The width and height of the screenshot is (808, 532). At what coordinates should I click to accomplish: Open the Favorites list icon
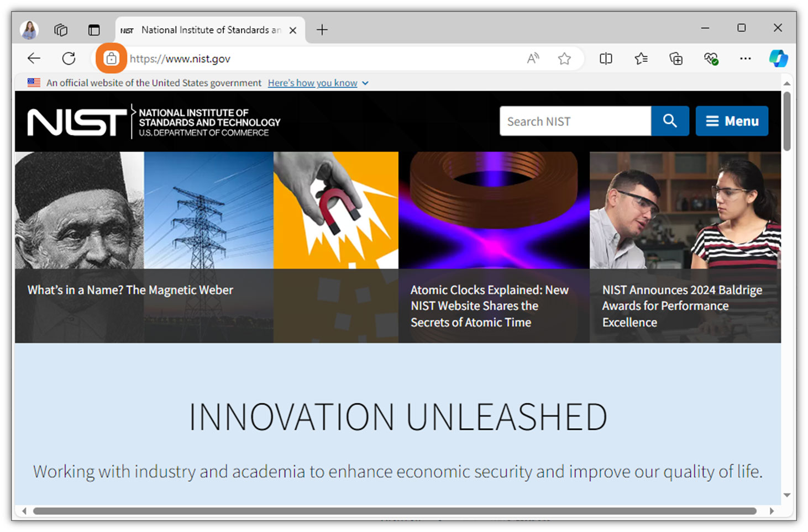click(641, 59)
